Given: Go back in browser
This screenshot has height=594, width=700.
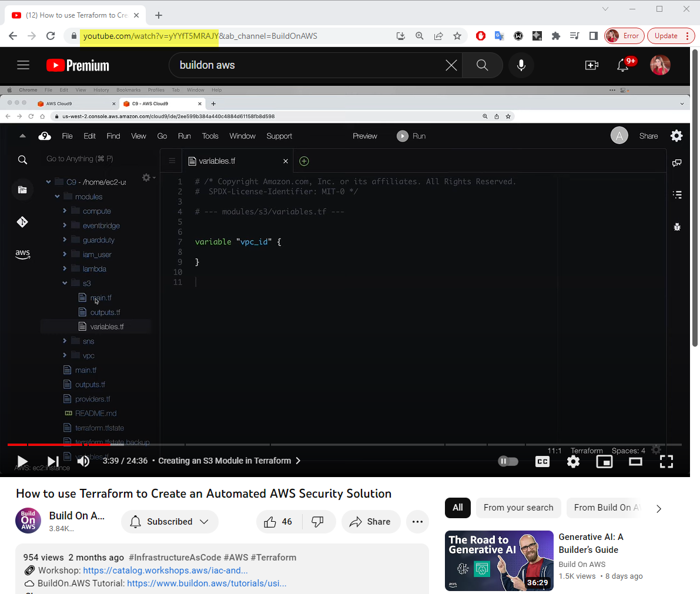Looking at the screenshot, I should point(13,36).
